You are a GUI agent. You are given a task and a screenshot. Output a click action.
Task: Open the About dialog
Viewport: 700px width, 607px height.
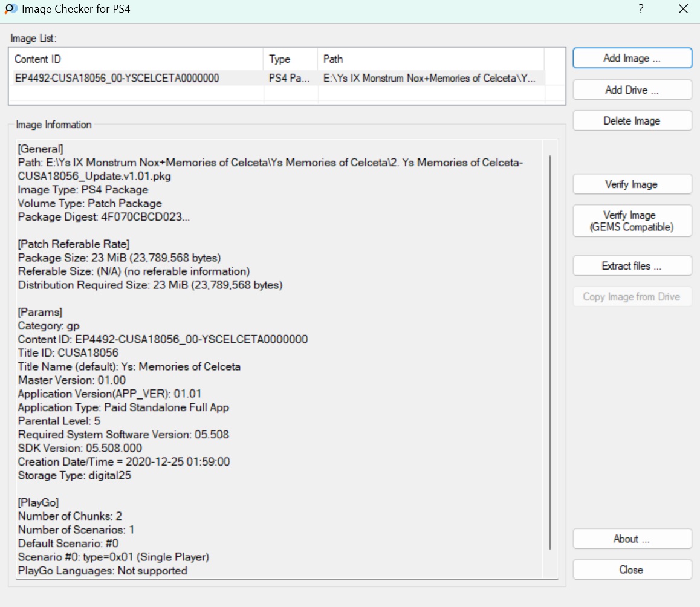[632, 539]
